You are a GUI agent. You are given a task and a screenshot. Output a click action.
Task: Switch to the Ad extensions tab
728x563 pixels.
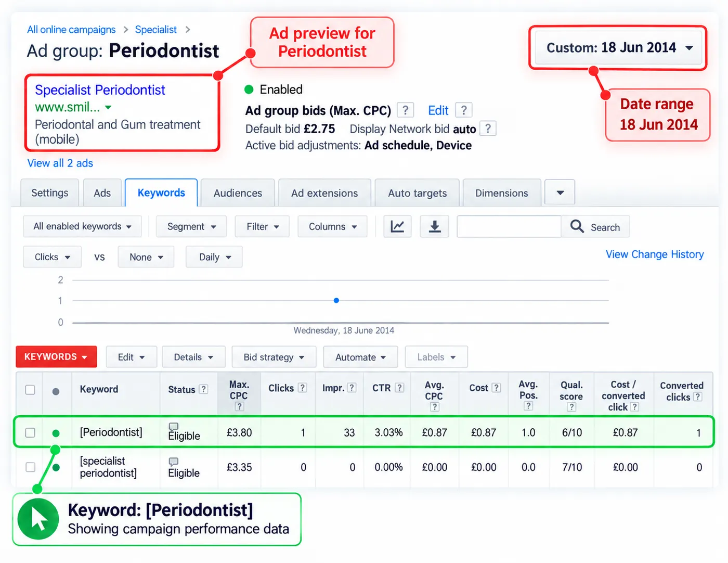(x=324, y=193)
